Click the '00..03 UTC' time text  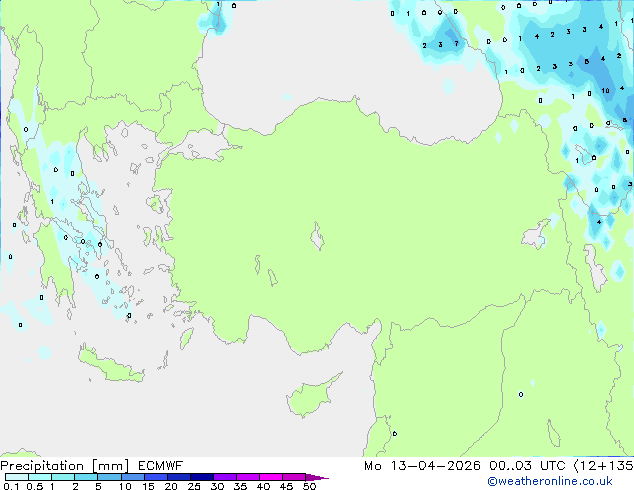527,466
